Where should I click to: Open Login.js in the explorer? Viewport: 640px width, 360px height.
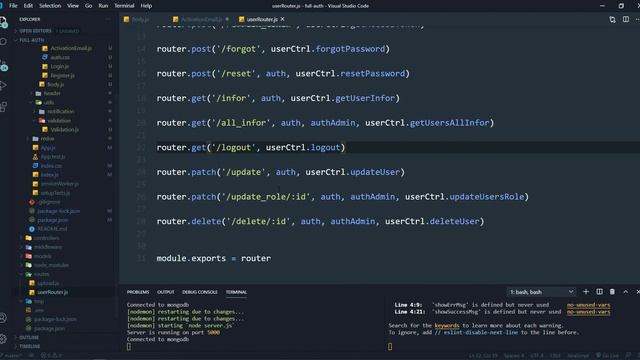pos(60,66)
